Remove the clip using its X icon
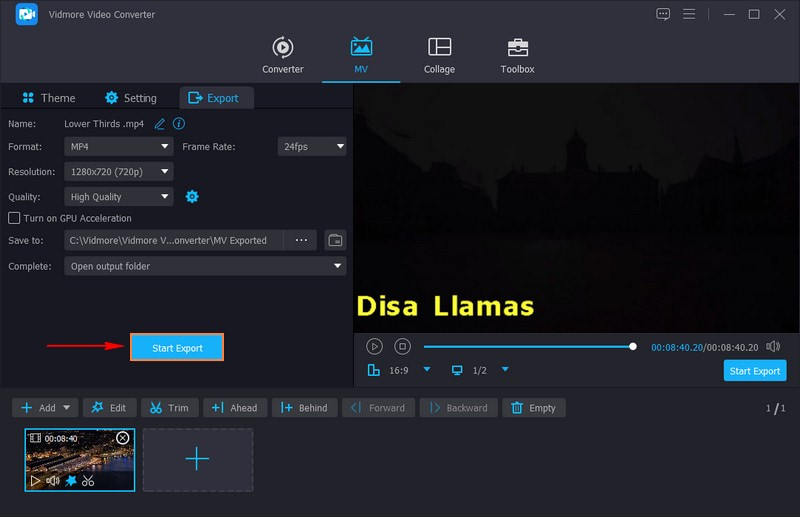 click(123, 438)
